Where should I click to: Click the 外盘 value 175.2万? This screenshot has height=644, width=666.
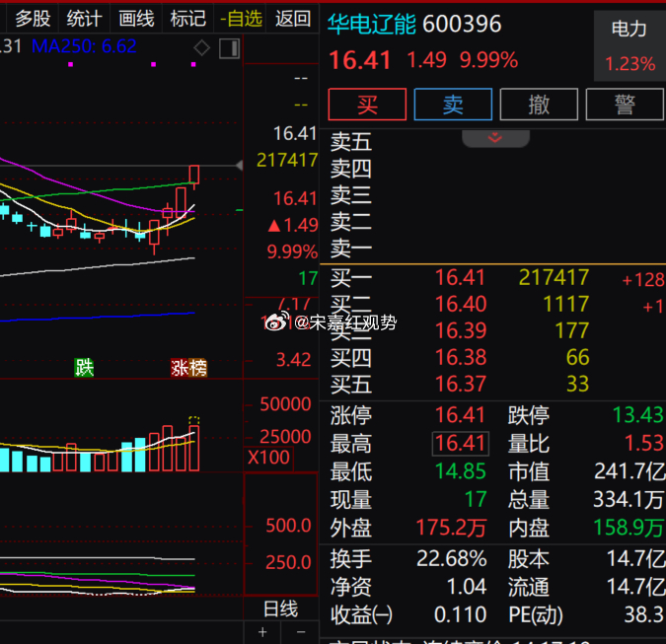point(451,528)
